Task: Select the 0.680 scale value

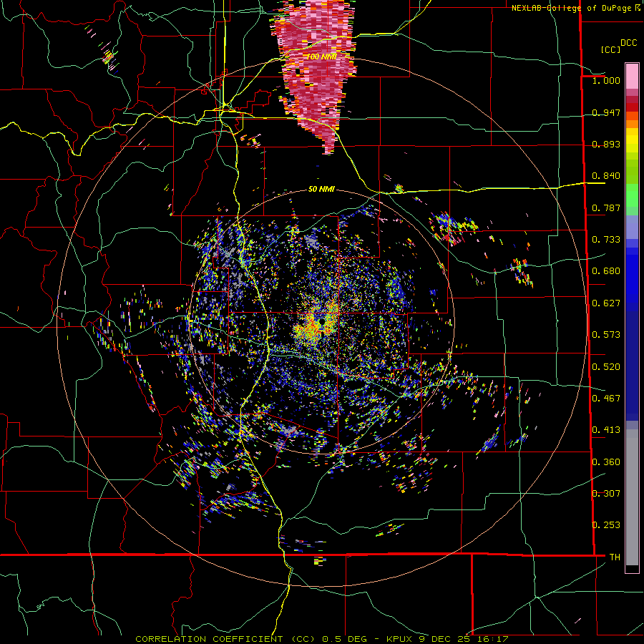Action: [606, 271]
